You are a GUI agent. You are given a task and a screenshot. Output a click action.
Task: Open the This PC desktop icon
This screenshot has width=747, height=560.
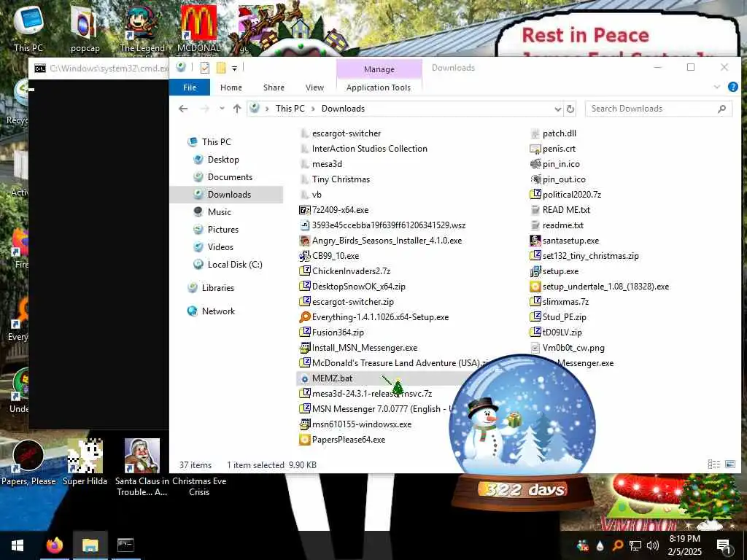[28, 28]
